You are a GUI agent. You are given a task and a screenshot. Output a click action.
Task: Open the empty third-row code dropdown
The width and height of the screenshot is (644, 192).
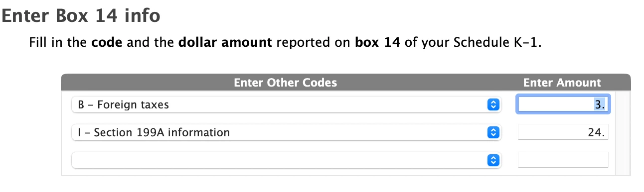pyautogui.click(x=285, y=160)
